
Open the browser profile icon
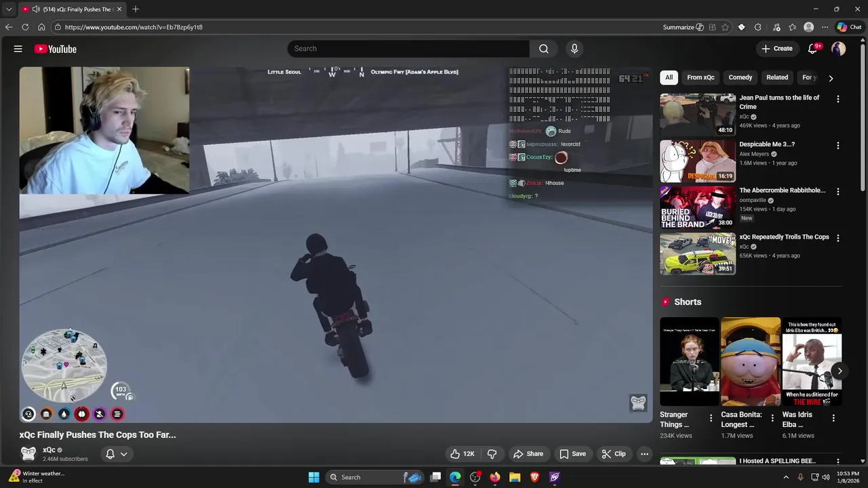[x=808, y=27]
